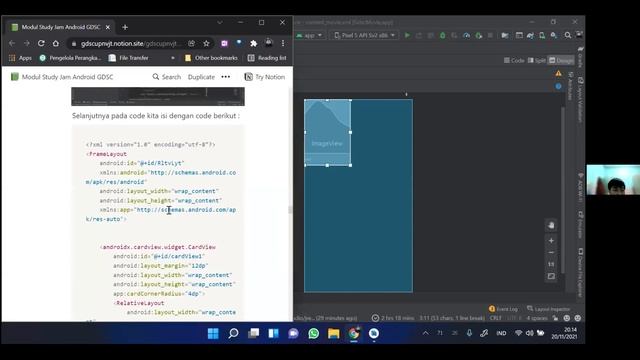This screenshot has width=640, height=360.
Task: Click the Back arrow in Chrome
Action: (x=12, y=43)
